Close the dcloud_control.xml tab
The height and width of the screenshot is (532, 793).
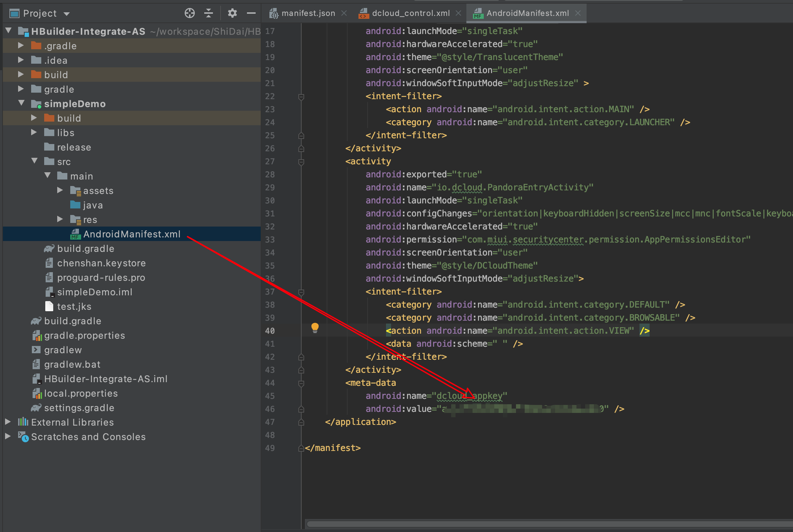[459, 13]
